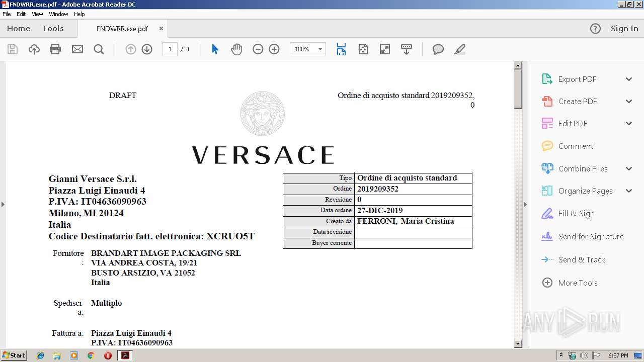The height and width of the screenshot is (362, 644).
Task: Open the Help question mark icon
Action: [x=595, y=29]
